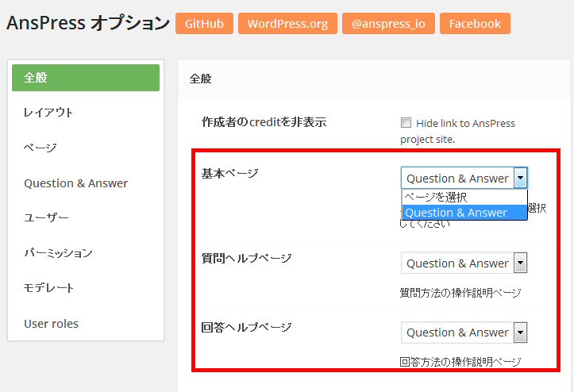574x392 pixels.
Task: Click the 回答方法の操作説明ページ description text
Action: (460, 362)
